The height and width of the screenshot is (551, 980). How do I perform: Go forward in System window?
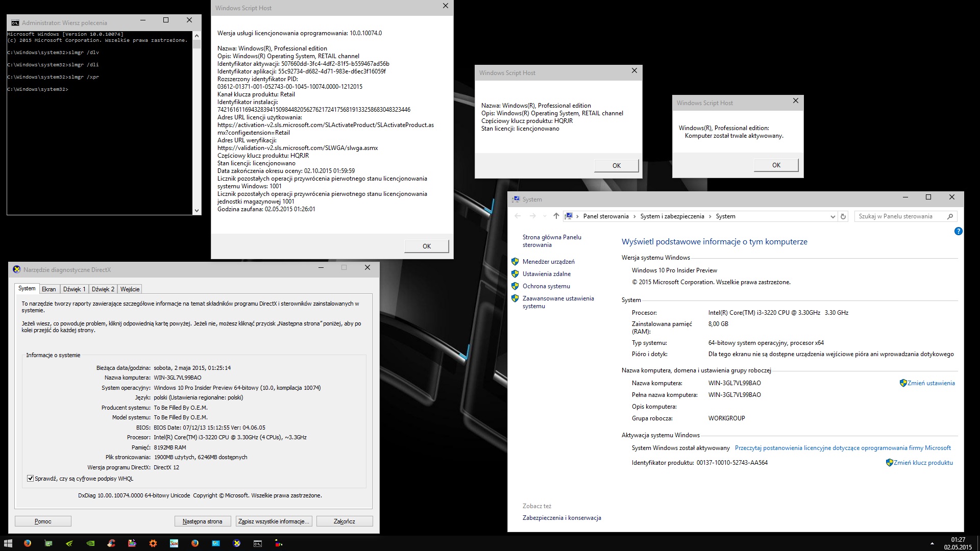coord(532,216)
